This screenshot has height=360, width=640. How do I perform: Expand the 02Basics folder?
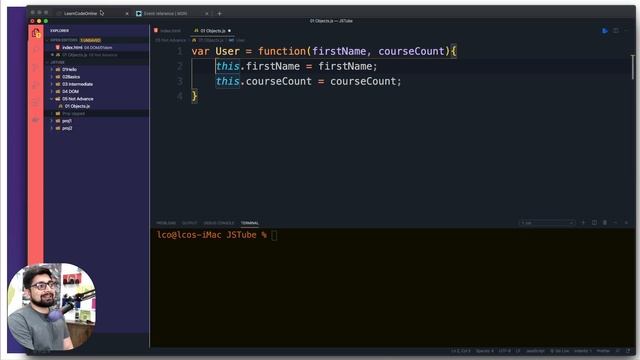tap(52, 77)
